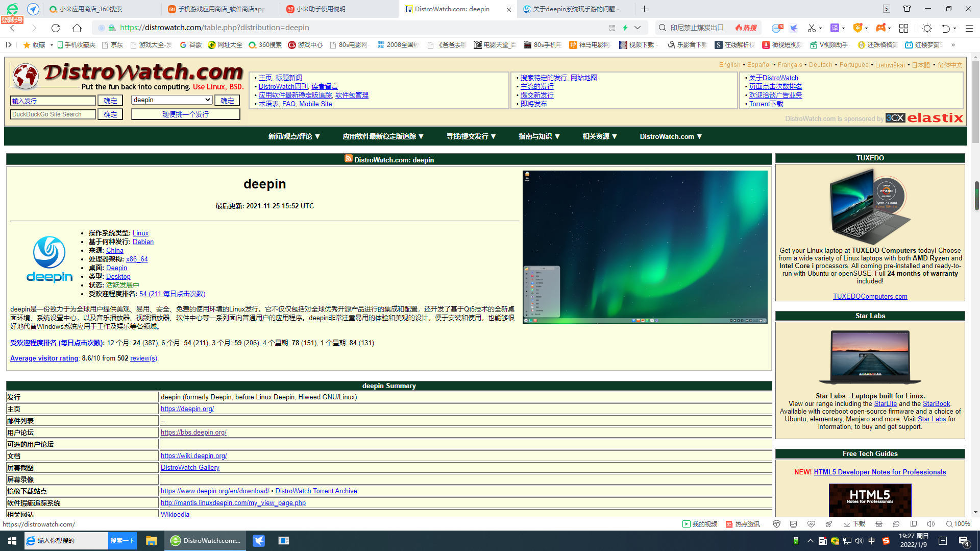
Task: Open 热点资讯 in the status bar
Action: [x=743, y=524]
